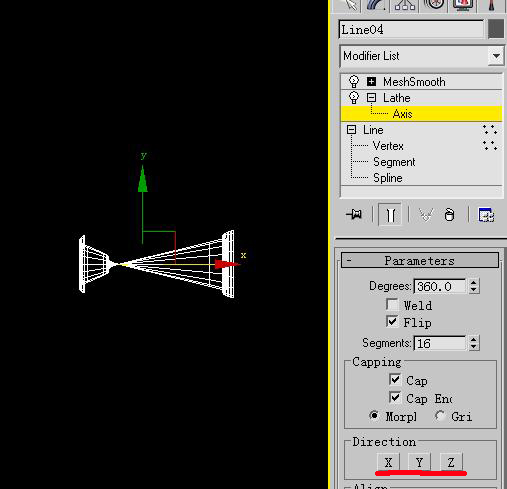
Task: Click Make Unique icon
Action: [x=426, y=215]
